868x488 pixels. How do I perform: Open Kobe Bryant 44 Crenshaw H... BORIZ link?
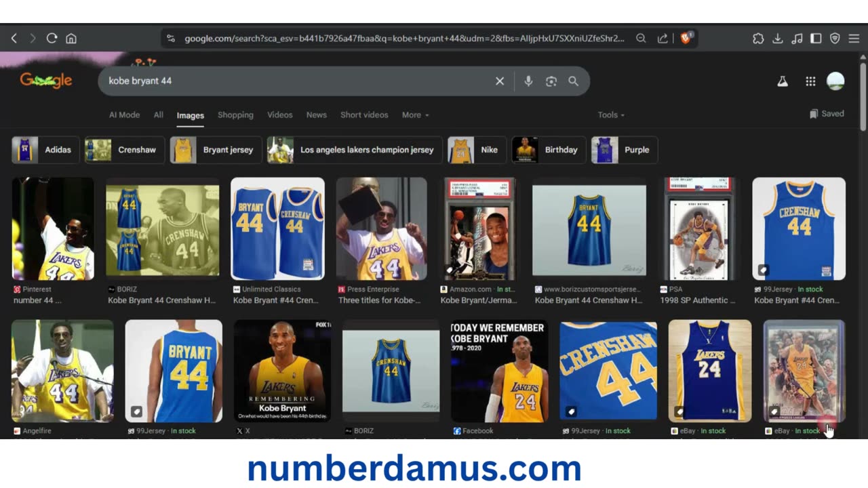tap(162, 300)
